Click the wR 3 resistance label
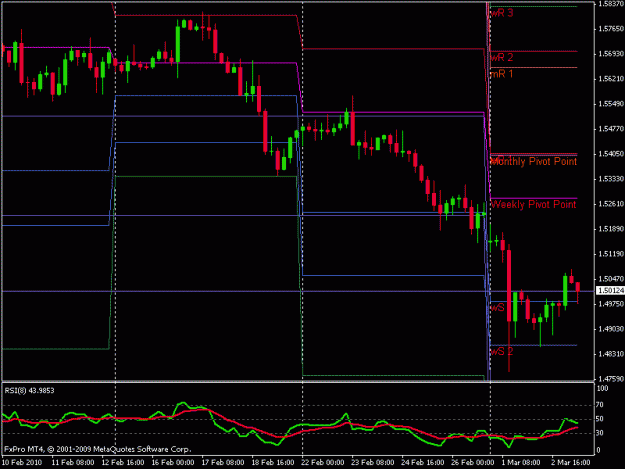 [502, 13]
